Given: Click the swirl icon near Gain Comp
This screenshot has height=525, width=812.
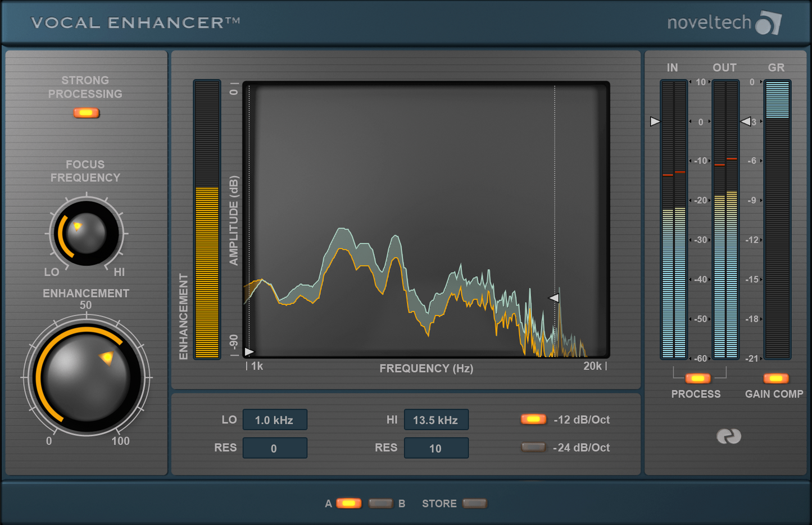Looking at the screenshot, I should point(729,436).
